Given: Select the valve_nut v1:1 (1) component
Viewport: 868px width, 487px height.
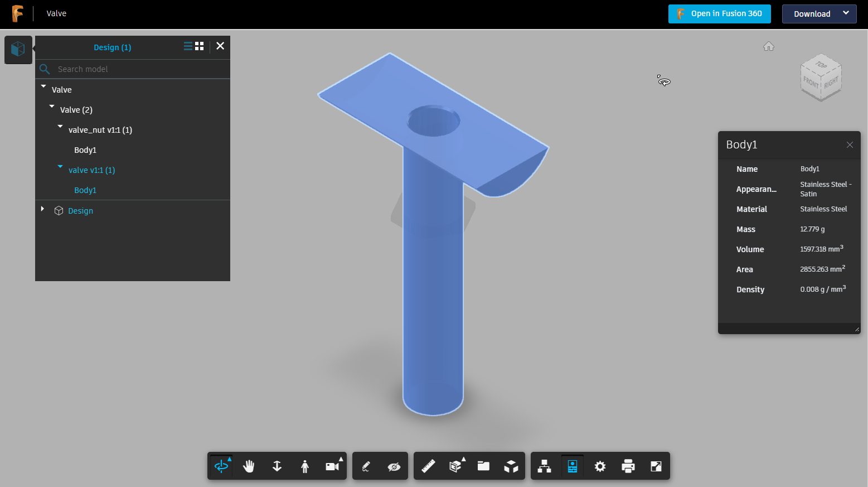Looking at the screenshot, I should pos(100,130).
